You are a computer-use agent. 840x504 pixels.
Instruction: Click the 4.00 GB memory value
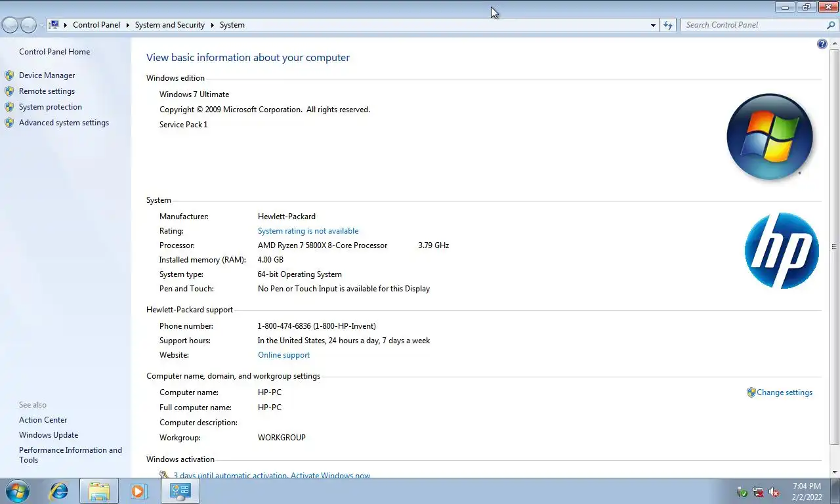(x=270, y=260)
